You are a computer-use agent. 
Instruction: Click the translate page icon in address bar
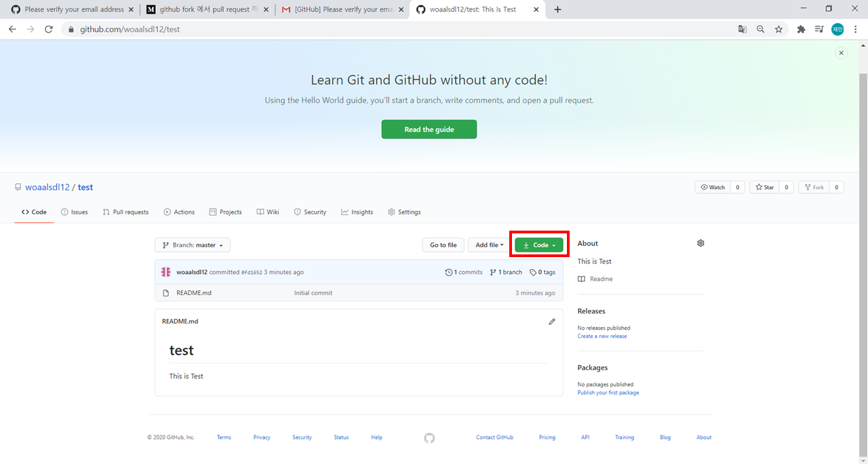tap(743, 29)
